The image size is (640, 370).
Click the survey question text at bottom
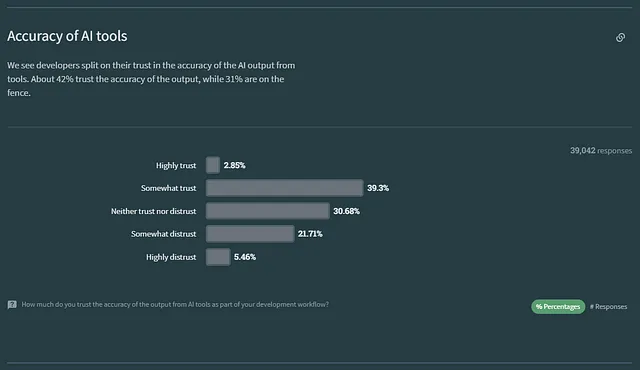click(175, 304)
